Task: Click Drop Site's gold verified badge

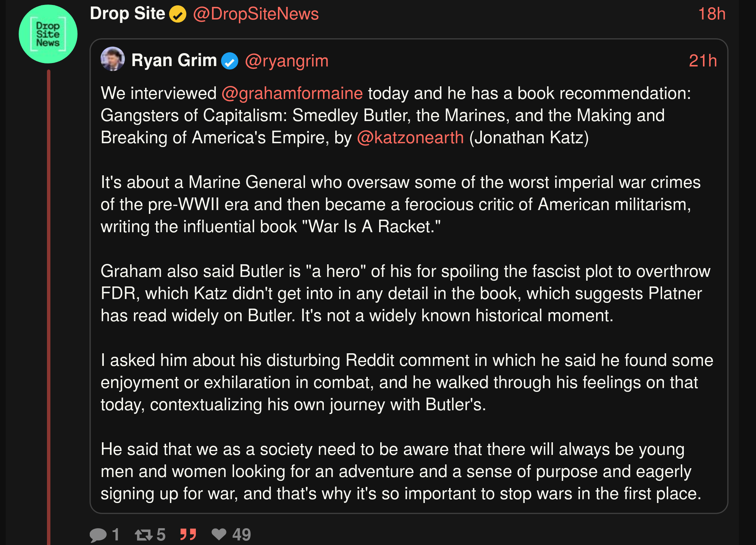Action: pos(178,15)
